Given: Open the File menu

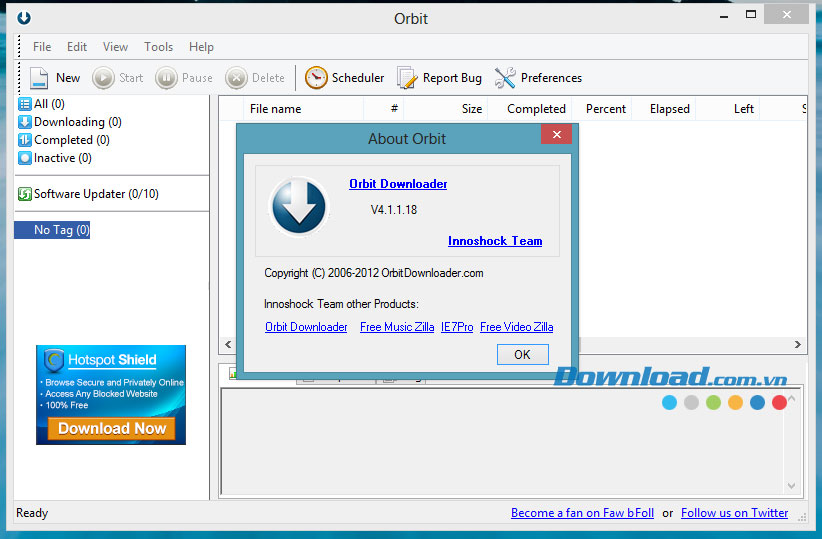Looking at the screenshot, I should (x=42, y=47).
